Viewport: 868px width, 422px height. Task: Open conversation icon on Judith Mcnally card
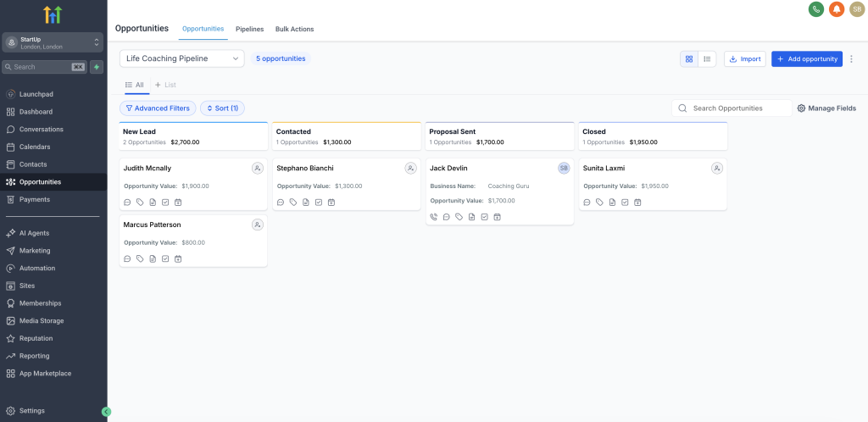(127, 203)
